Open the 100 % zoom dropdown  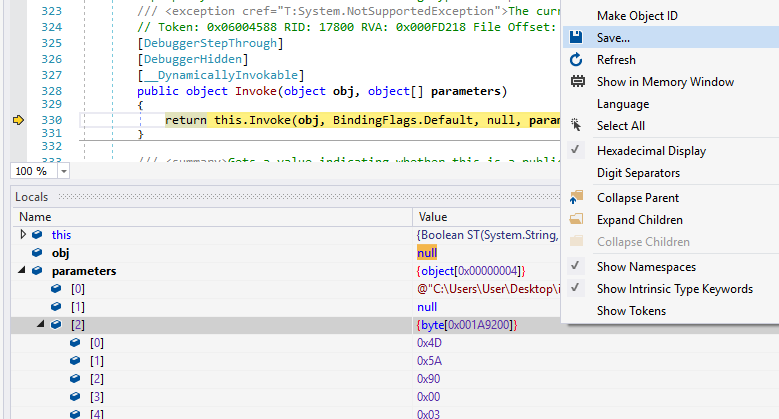[x=64, y=171]
